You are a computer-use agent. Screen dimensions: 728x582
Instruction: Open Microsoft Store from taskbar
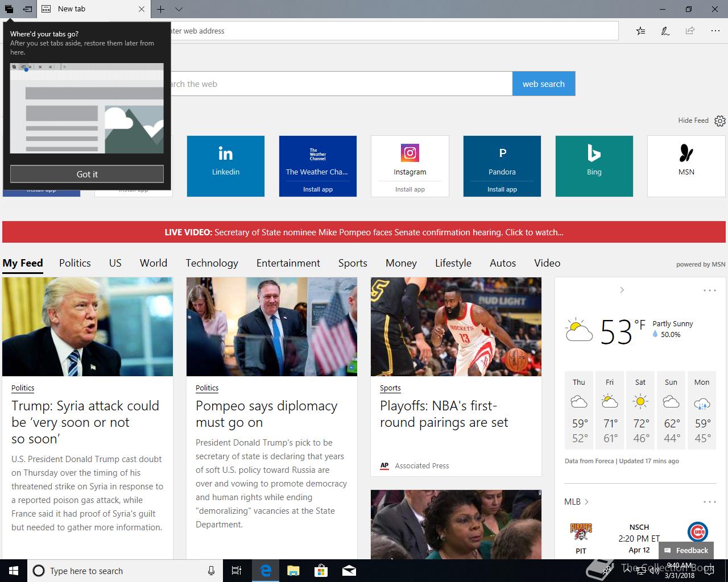tap(321, 571)
